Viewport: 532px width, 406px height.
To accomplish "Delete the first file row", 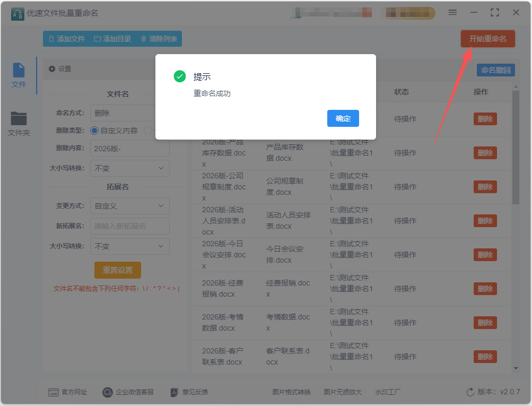I will point(485,119).
